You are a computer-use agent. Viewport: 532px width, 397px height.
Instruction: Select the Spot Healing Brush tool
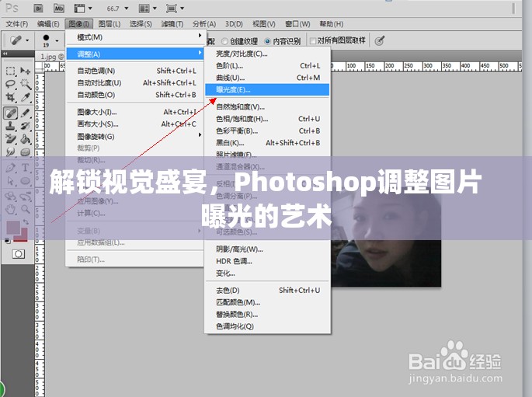[x=11, y=113]
